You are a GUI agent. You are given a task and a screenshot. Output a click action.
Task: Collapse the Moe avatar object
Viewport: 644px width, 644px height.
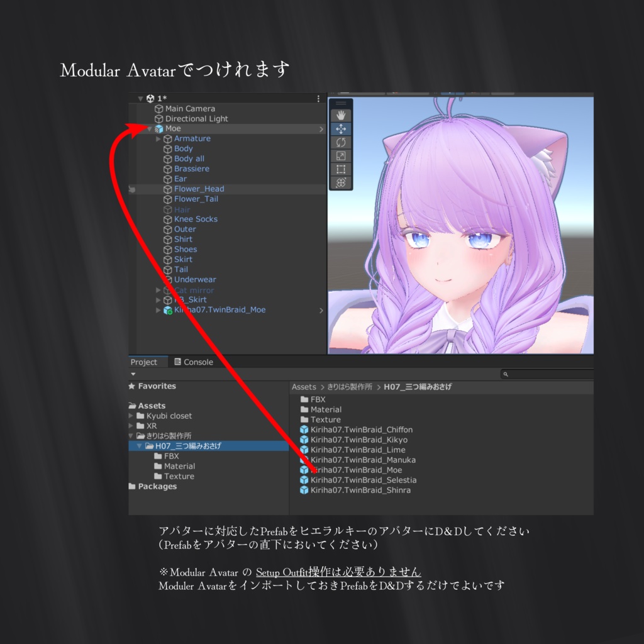tap(150, 129)
